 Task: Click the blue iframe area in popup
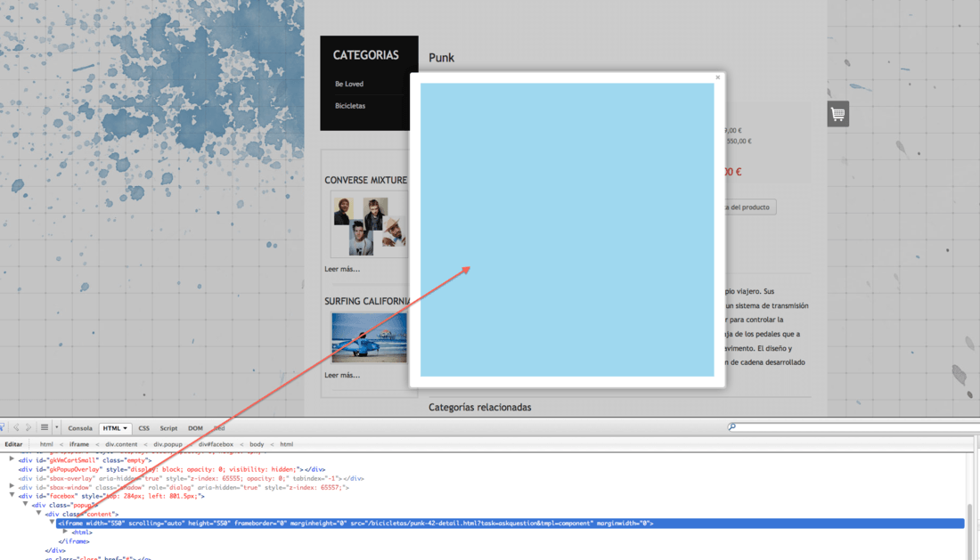tap(567, 230)
